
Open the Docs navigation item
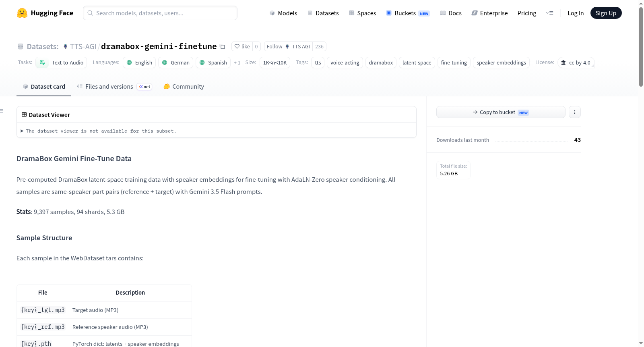point(451,13)
